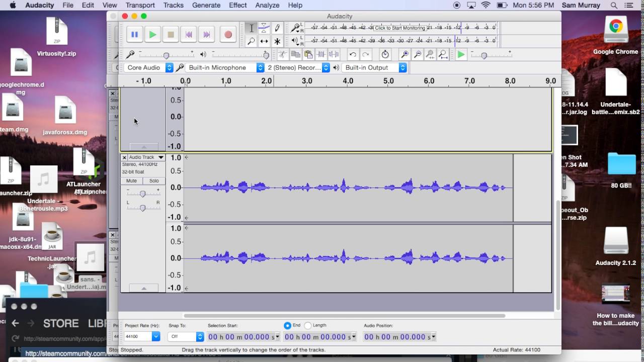Select the Length radio button

[x=308, y=326]
